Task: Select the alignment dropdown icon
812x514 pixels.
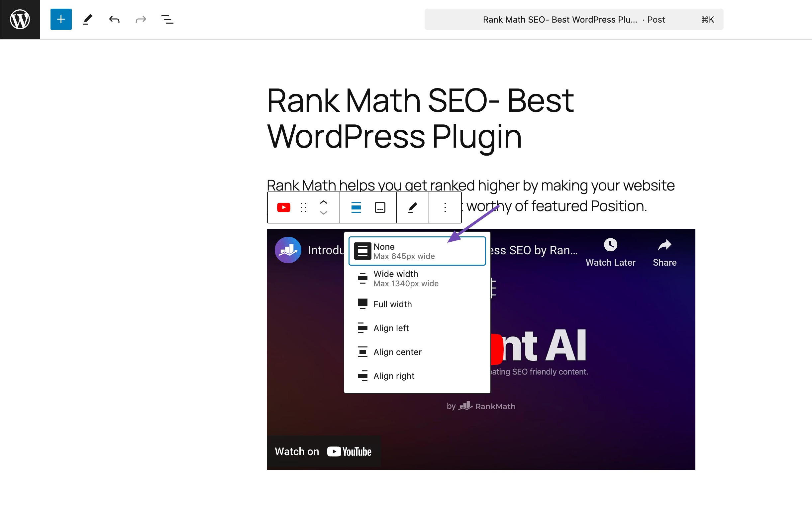Action: (356, 207)
